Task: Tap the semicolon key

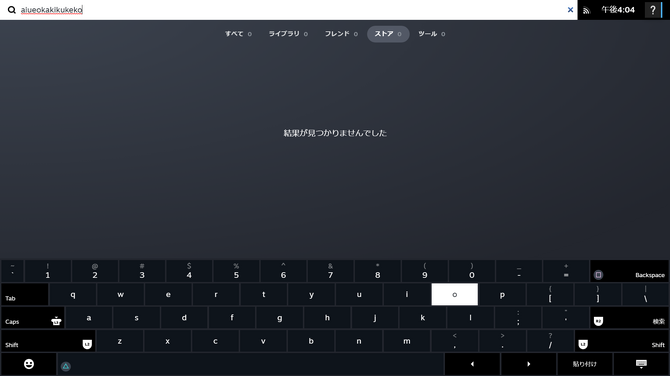Action: tap(518, 318)
